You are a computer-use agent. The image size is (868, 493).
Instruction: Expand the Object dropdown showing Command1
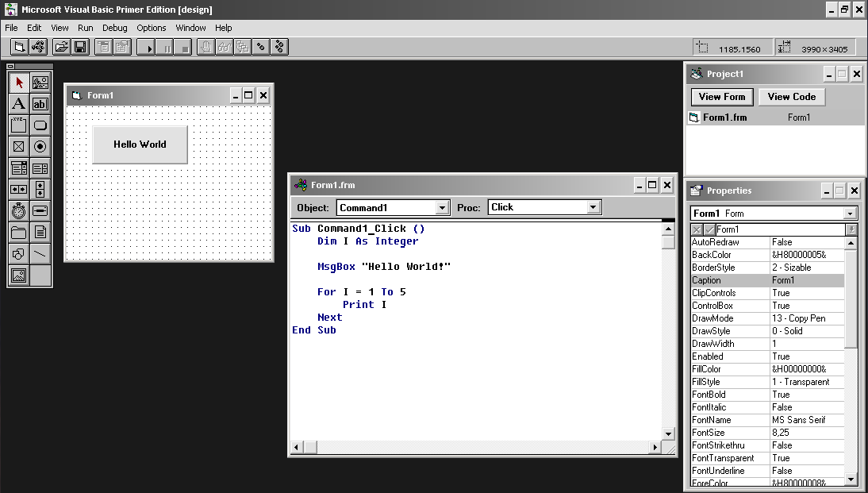(442, 208)
